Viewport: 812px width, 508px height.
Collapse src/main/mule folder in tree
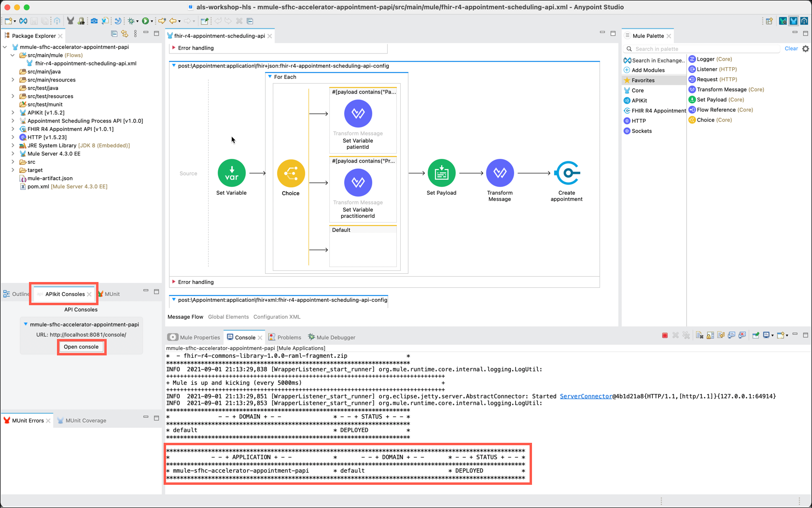[13, 55]
